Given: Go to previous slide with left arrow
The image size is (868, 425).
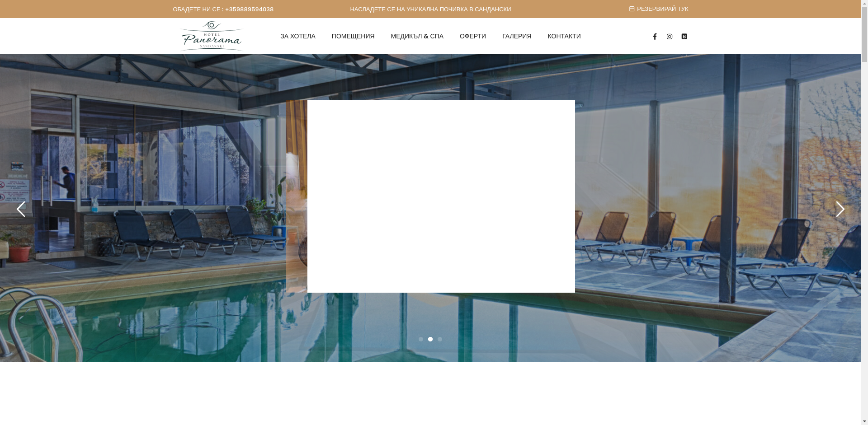Looking at the screenshot, I should click(21, 209).
